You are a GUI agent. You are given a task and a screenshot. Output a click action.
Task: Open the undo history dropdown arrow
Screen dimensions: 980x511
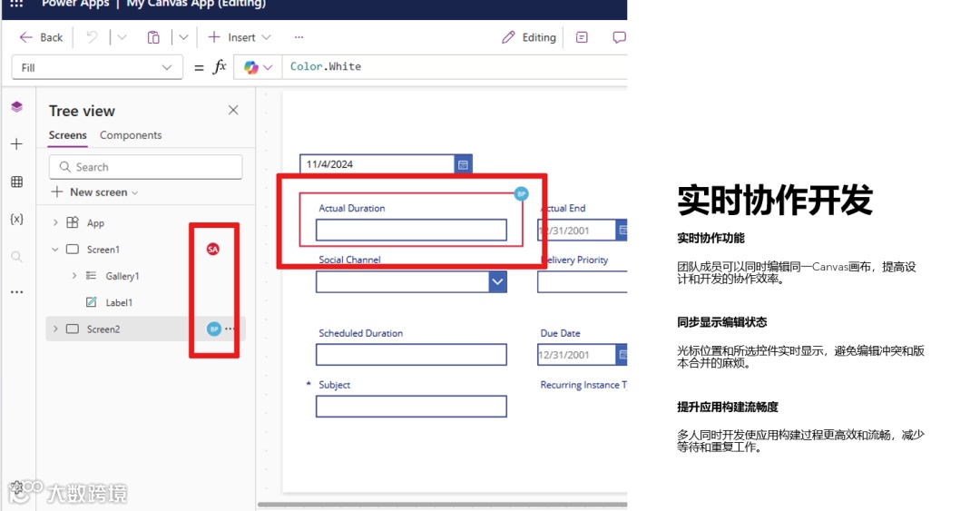[122, 37]
